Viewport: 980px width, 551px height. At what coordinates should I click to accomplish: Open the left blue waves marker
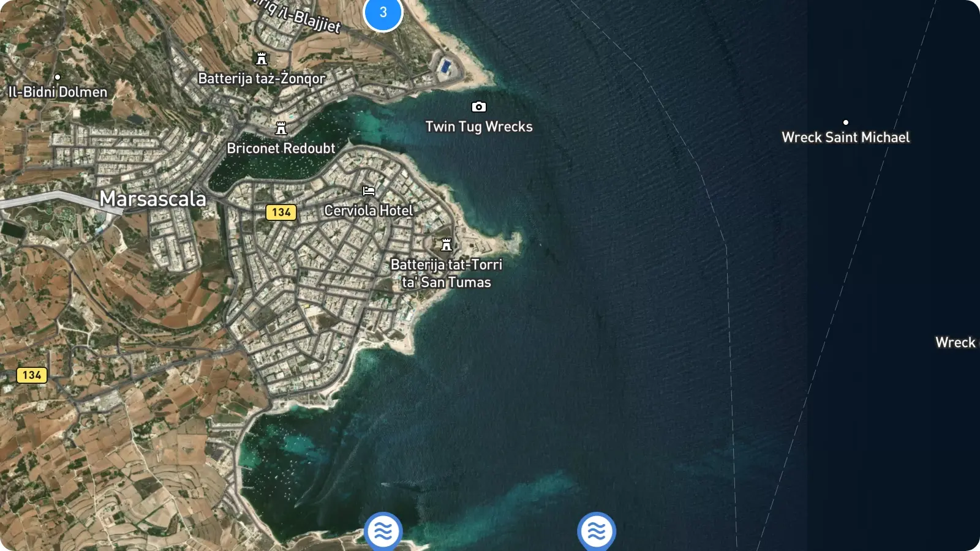pyautogui.click(x=383, y=531)
